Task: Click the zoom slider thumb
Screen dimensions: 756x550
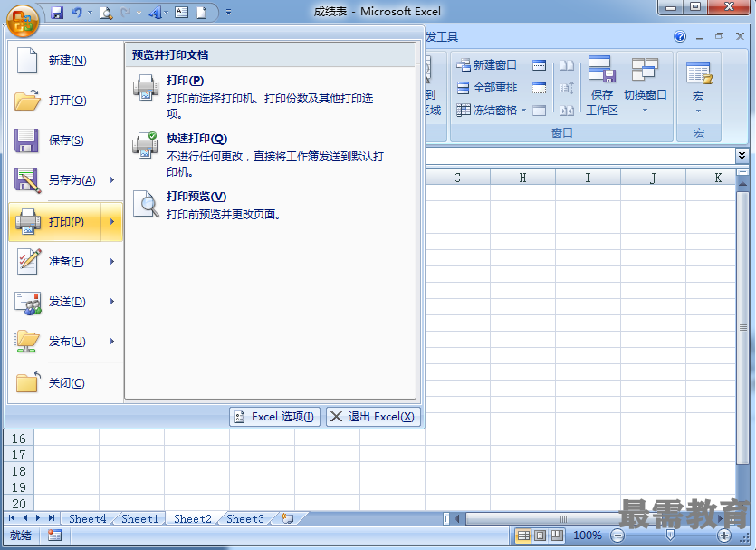Action: click(670, 535)
